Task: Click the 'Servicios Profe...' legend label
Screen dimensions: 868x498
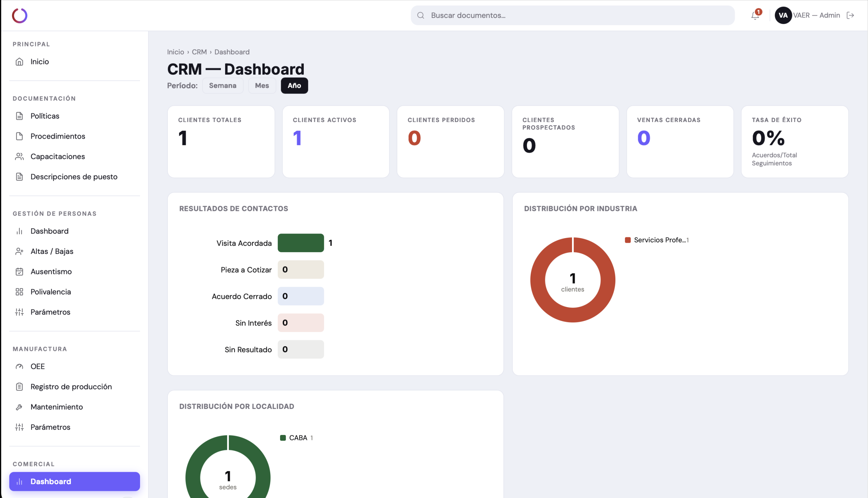Action: (x=660, y=240)
